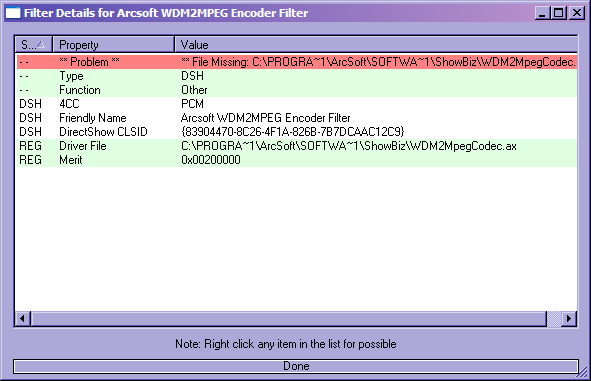Image resolution: width=591 pixels, height=381 pixels.
Task: Select the DirectShow CLSID property
Action: click(103, 132)
